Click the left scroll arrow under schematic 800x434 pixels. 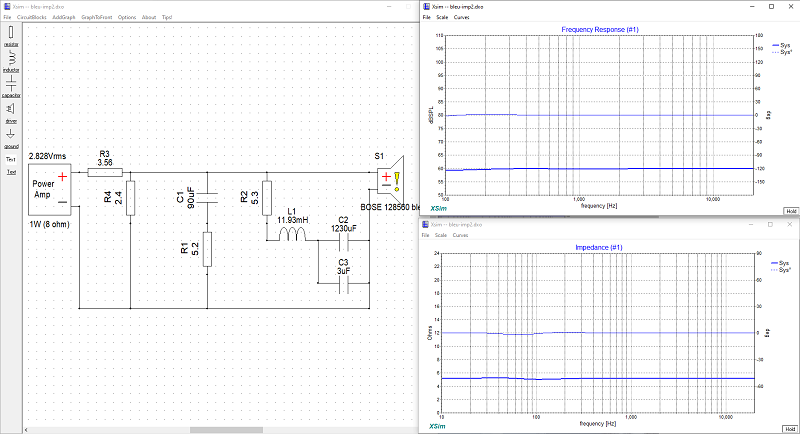[x=27, y=430]
